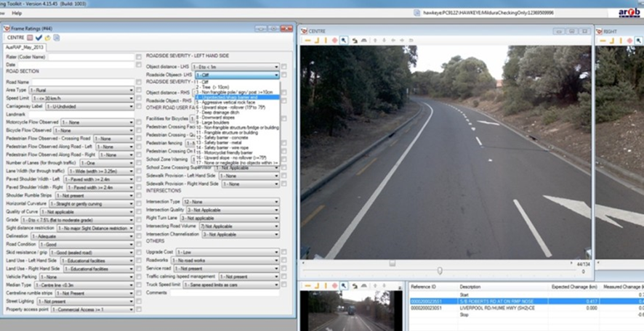Click the greyed right-arrow icon in CENTRE toolbar
644x331 pixels.
pos(402,40)
